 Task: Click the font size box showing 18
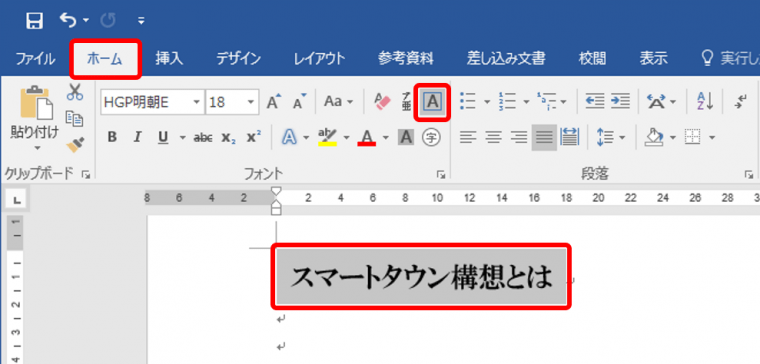[x=225, y=102]
